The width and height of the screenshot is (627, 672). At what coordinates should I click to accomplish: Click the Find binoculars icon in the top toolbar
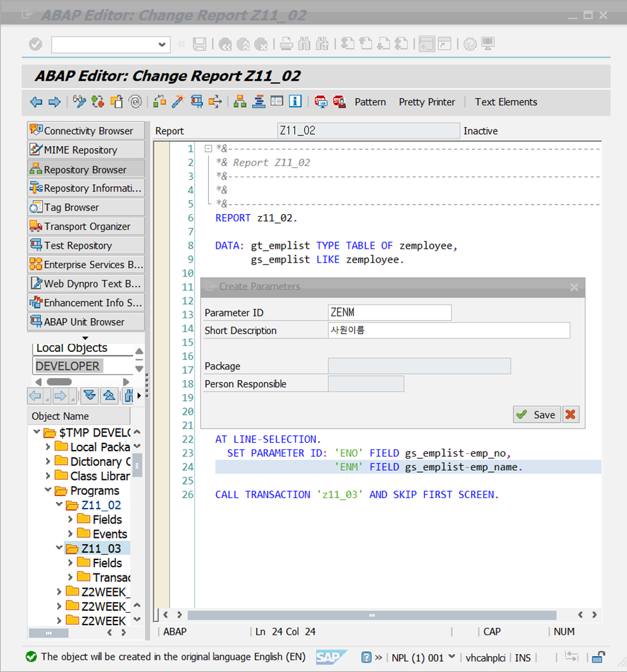304,44
